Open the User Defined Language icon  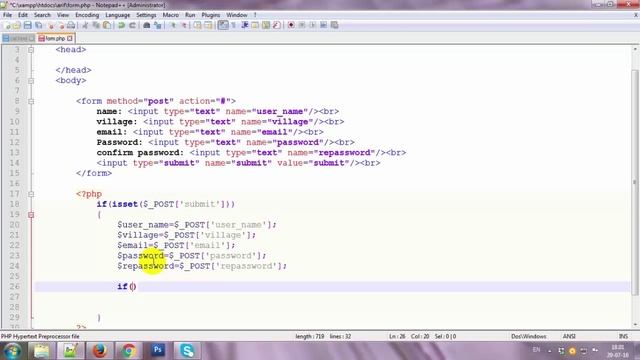255,25
